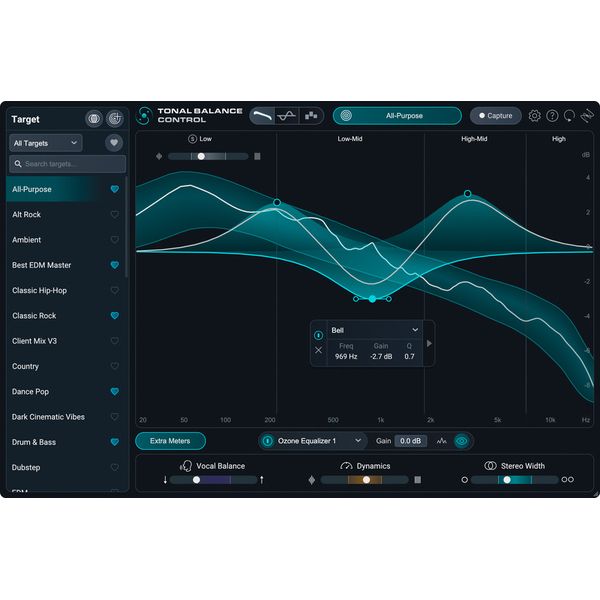This screenshot has width=600, height=600.
Task: Click the selected EQ node at 969 Hz
Action: [372, 299]
